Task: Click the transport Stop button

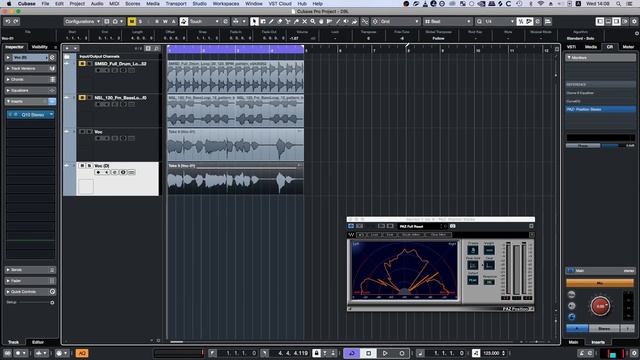Action: click(368, 353)
